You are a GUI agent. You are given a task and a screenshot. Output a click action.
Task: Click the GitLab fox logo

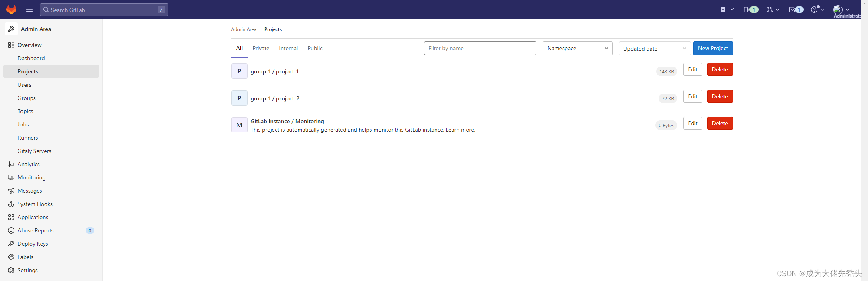click(x=11, y=10)
